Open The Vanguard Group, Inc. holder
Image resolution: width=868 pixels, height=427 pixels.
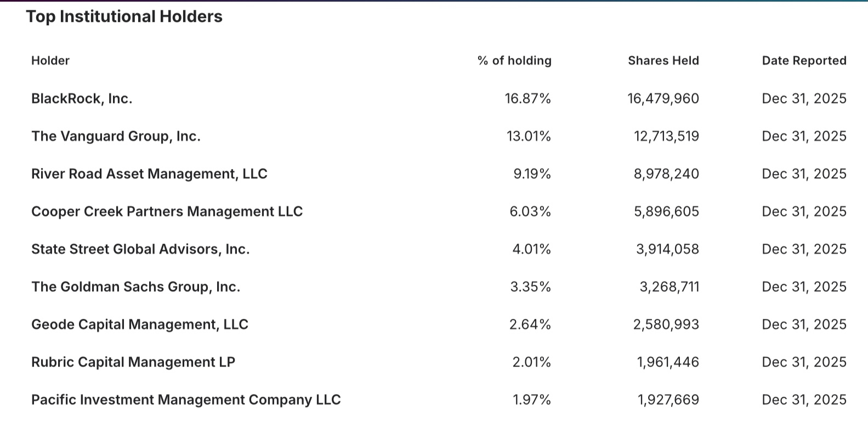click(116, 136)
